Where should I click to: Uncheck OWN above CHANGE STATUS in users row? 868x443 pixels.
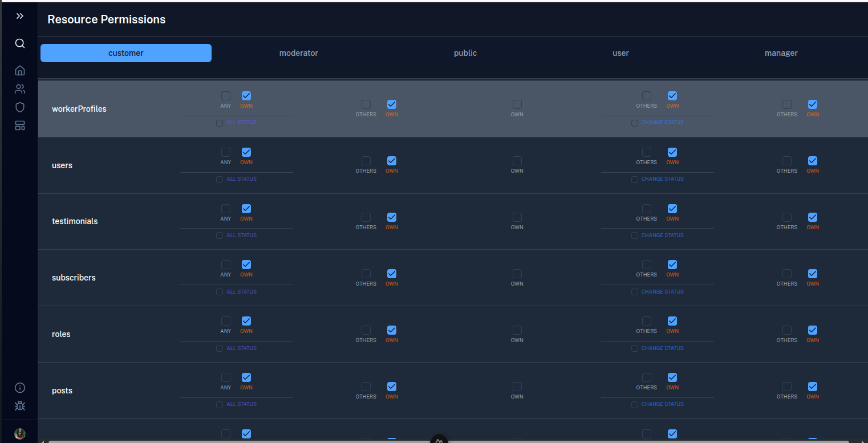[x=672, y=152]
